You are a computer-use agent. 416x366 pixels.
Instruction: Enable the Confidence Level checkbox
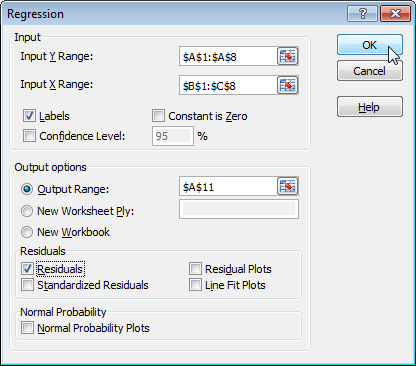29,136
